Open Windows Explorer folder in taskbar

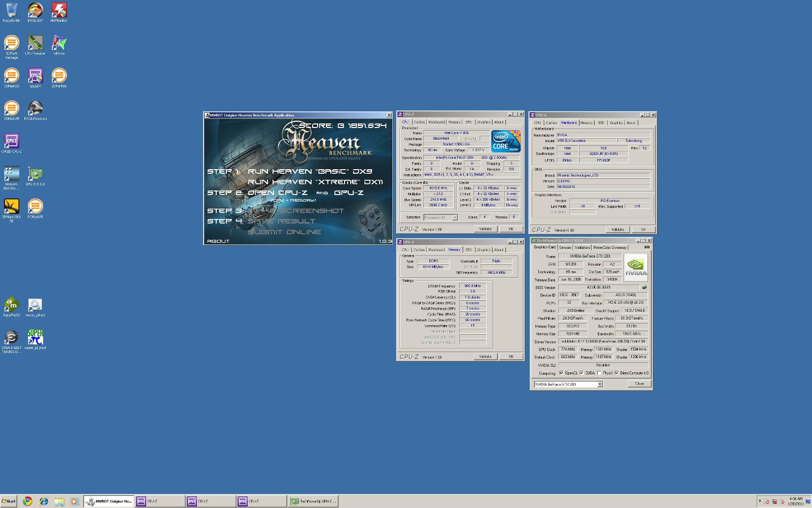pyautogui.click(x=59, y=501)
